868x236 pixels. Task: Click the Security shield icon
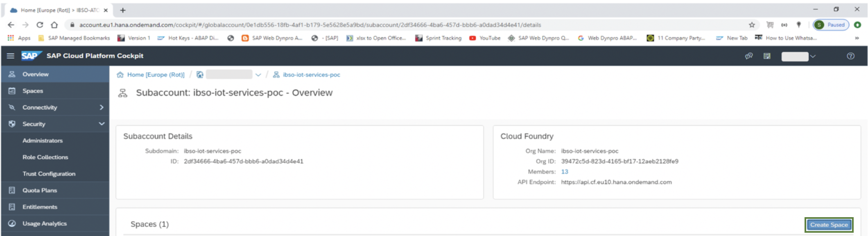click(x=12, y=124)
